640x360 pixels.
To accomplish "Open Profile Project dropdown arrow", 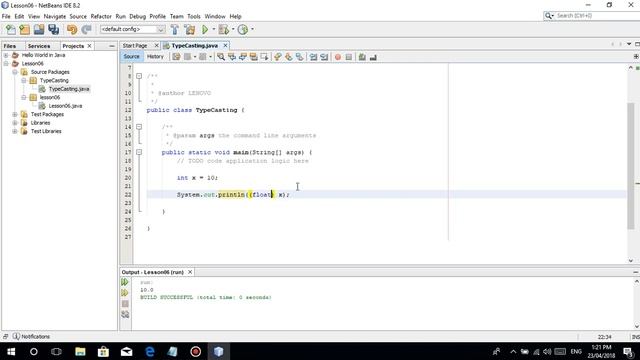I will [252, 29].
